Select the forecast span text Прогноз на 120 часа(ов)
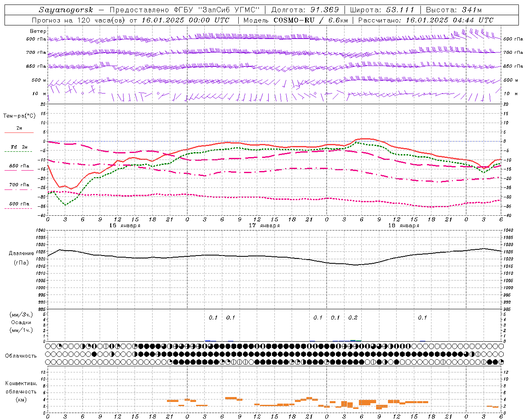 (79, 20)
